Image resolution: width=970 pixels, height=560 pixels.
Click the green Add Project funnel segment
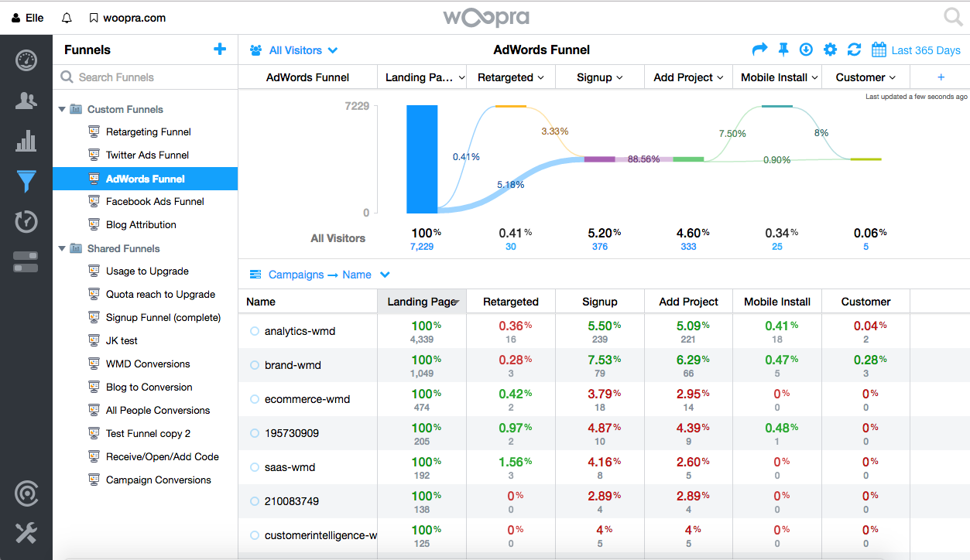coord(688,159)
